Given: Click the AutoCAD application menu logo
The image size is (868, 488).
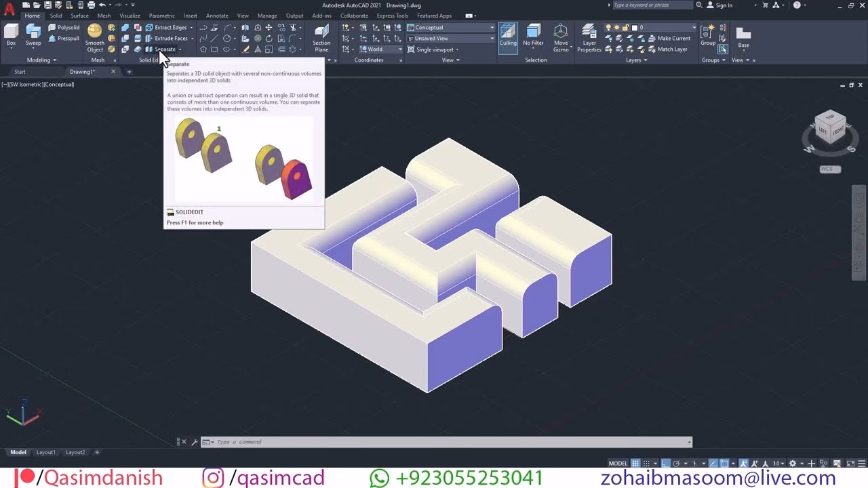Looking at the screenshot, I should point(9,9).
